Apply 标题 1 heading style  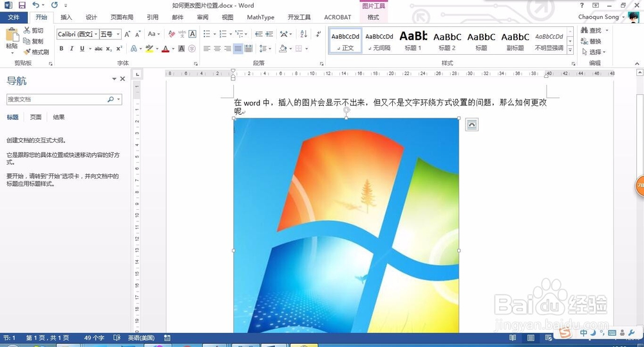(x=413, y=41)
